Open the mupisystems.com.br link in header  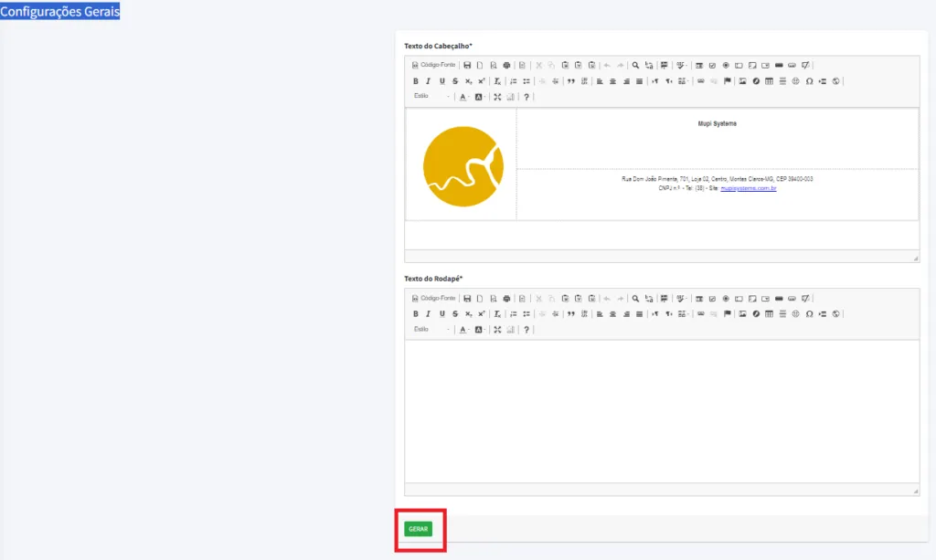click(748, 188)
